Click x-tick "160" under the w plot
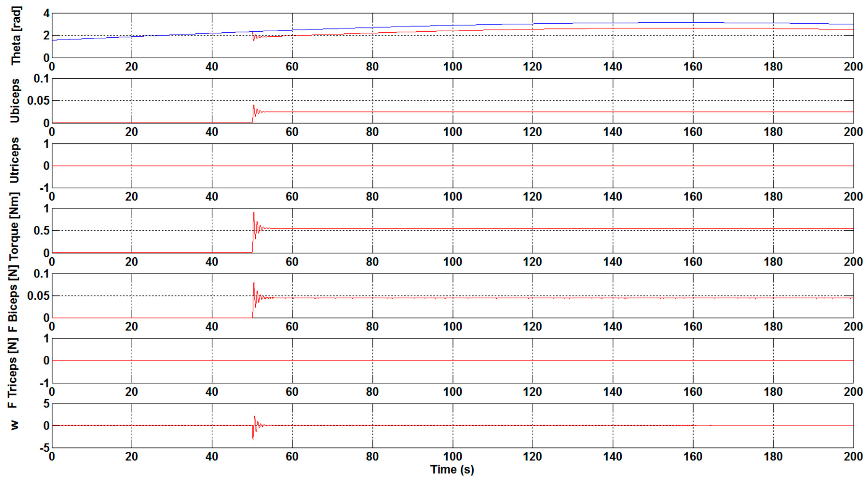The width and height of the screenshot is (868, 482). (x=693, y=456)
